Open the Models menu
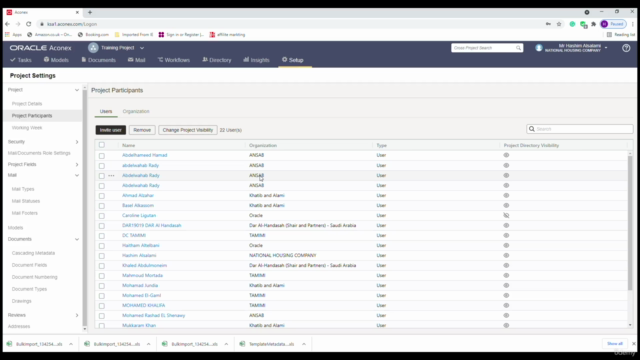Screen dimensions: 640x360 pyautogui.click(x=56, y=60)
